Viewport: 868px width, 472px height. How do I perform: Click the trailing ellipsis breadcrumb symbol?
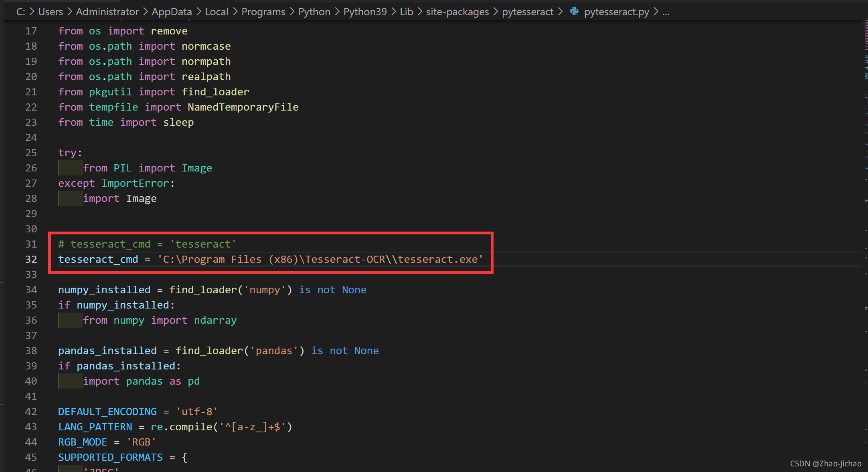[666, 12]
